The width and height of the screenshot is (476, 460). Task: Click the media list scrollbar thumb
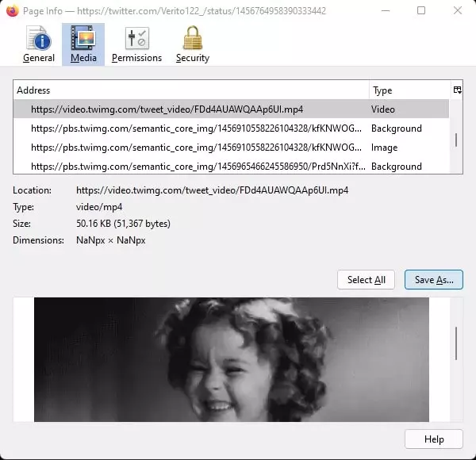456,140
